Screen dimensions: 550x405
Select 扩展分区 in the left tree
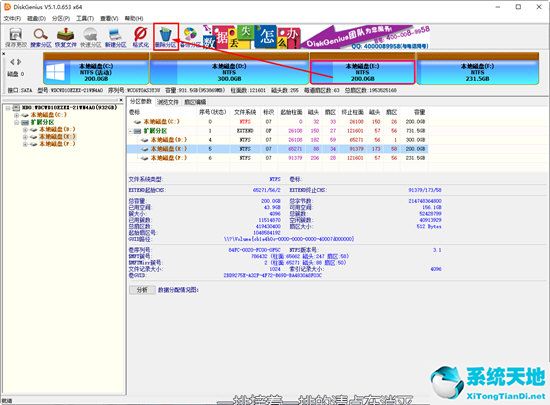coord(42,122)
